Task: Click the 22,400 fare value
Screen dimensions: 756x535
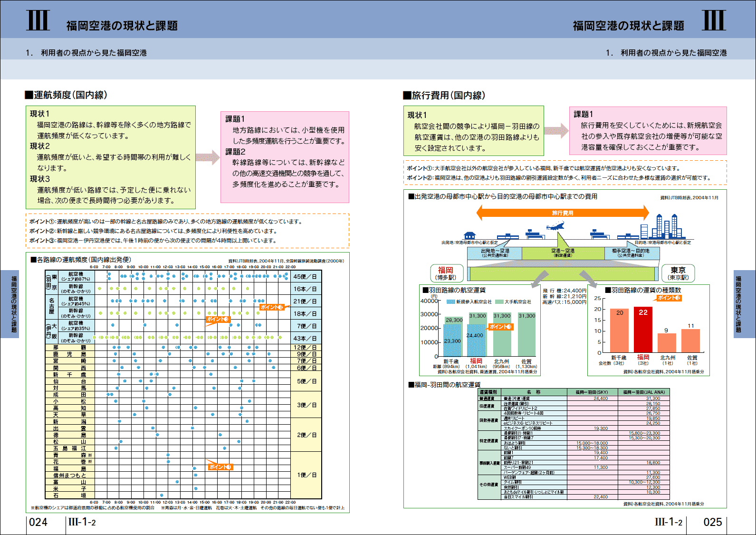Action: (x=601, y=497)
